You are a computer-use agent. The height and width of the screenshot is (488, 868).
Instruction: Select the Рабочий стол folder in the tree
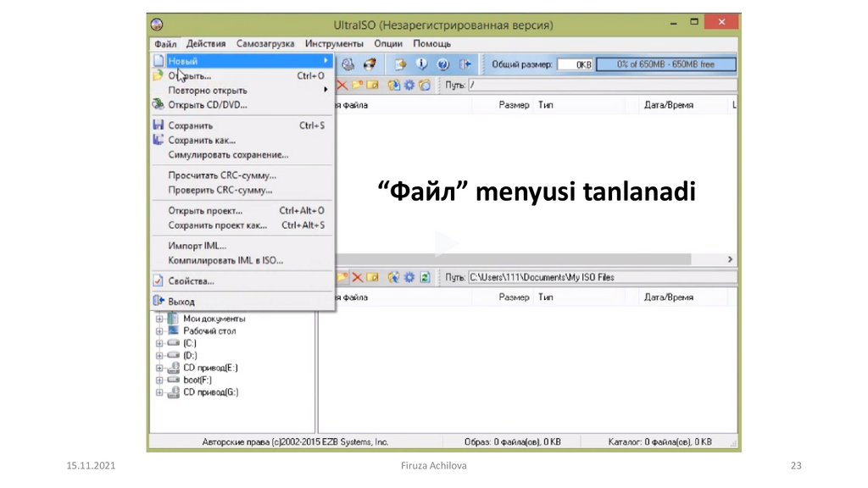[209, 330]
